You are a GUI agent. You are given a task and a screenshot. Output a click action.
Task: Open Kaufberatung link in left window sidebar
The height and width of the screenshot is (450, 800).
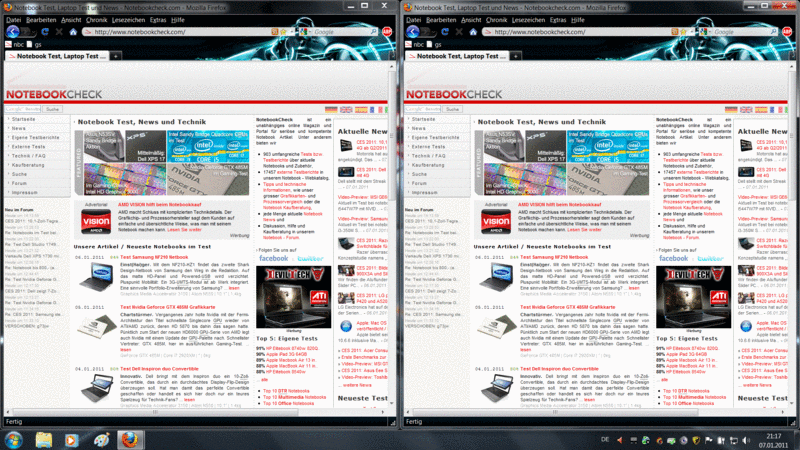[28, 165]
